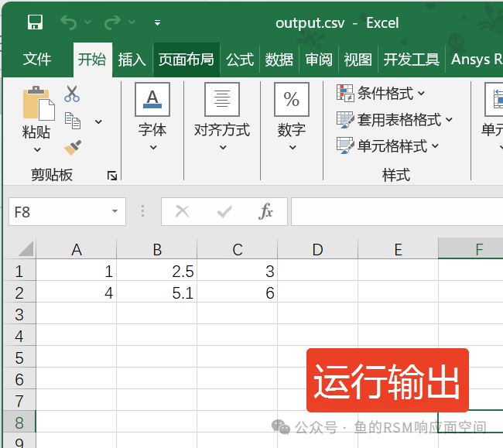Select column C header

[238, 249]
